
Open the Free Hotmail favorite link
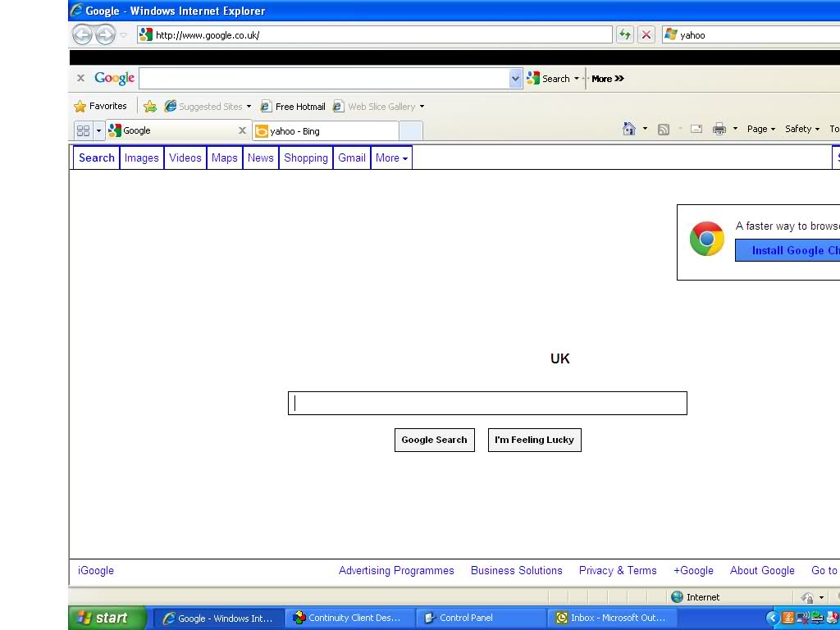(x=293, y=106)
